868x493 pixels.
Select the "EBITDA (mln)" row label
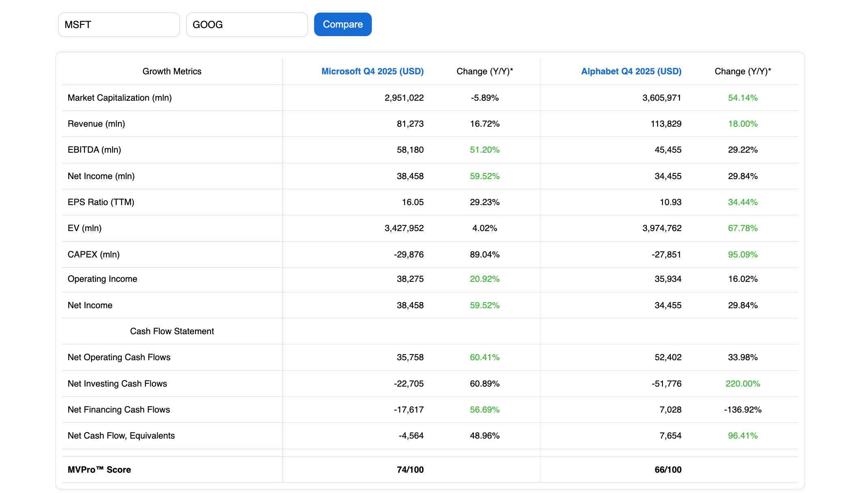[94, 150]
